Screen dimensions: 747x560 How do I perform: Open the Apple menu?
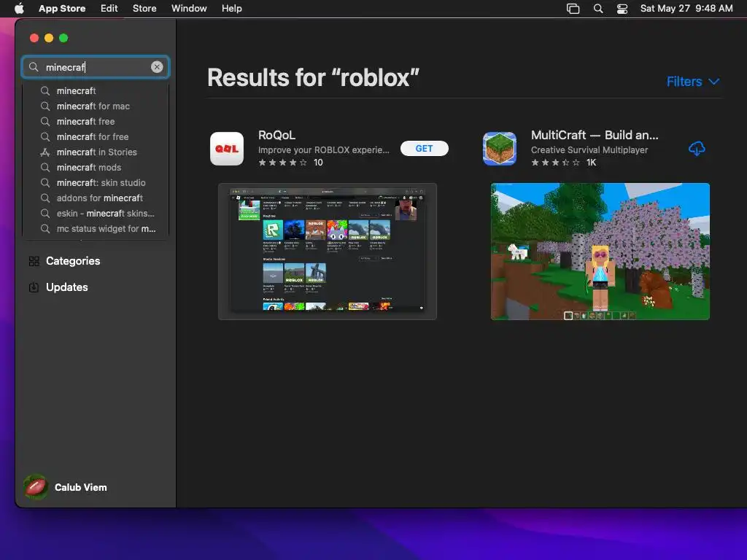(19, 8)
